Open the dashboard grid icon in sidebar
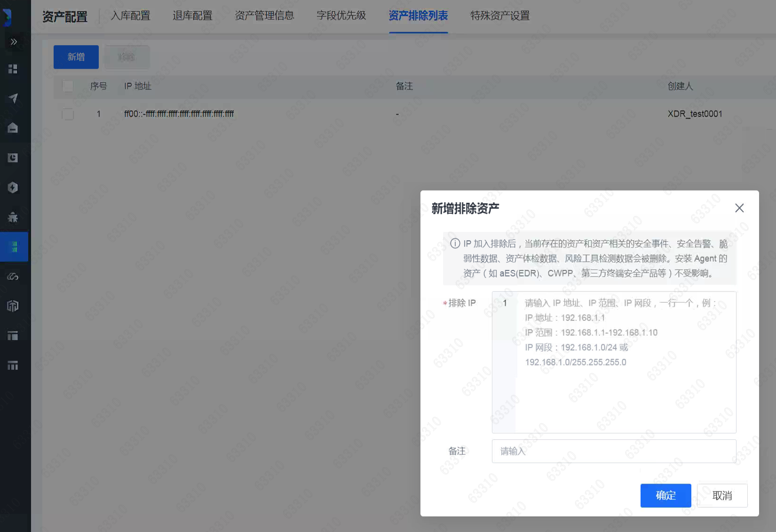The height and width of the screenshot is (532, 776). point(13,69)
